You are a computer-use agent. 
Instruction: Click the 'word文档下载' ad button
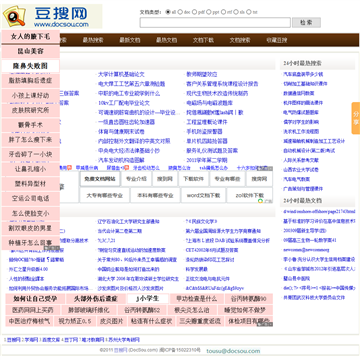[x=203, y=195]
